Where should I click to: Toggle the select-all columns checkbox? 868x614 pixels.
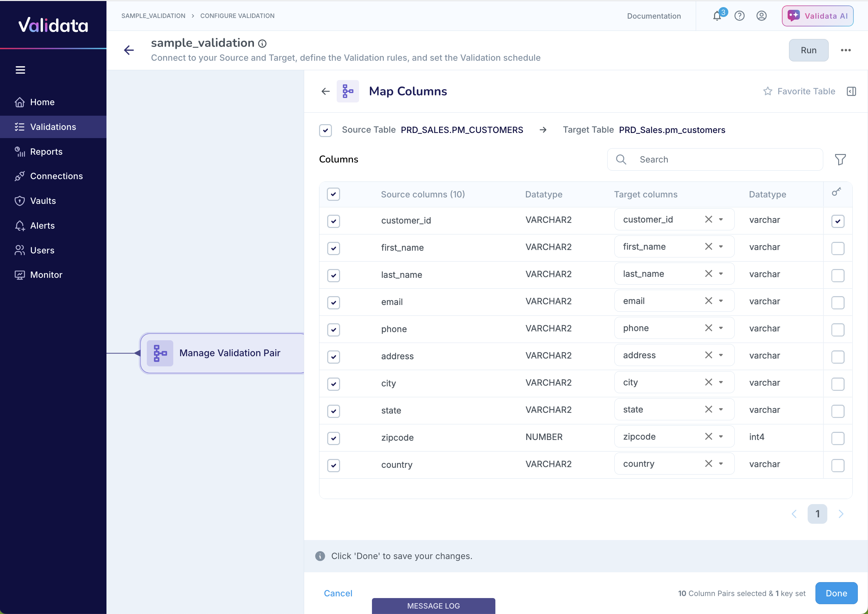pyautogui.click(x=333, y=194)
